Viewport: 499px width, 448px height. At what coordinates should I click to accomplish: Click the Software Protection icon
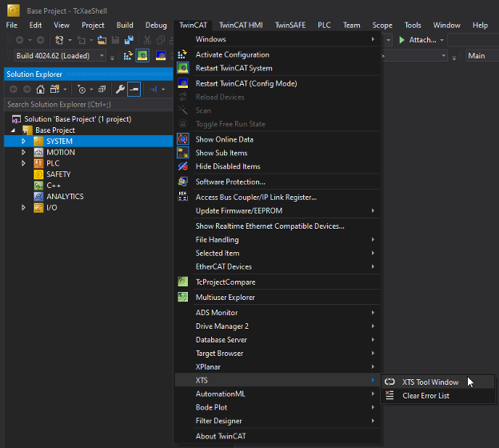pos(182,182)
